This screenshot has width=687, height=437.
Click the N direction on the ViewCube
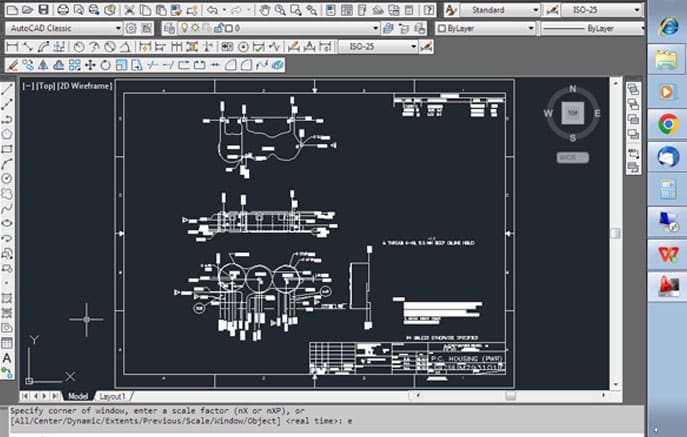573,89
